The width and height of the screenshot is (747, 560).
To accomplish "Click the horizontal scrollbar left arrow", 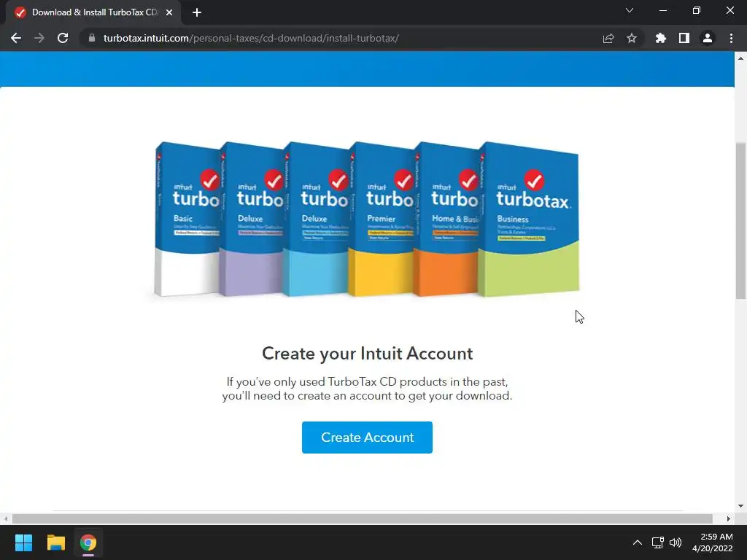I will 5,518.
